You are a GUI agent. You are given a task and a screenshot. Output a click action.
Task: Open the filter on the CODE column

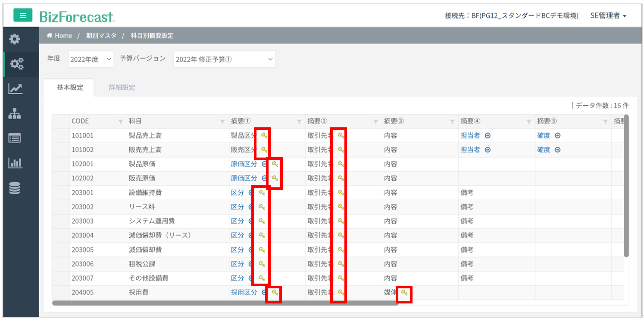click(x=120, y=122)
